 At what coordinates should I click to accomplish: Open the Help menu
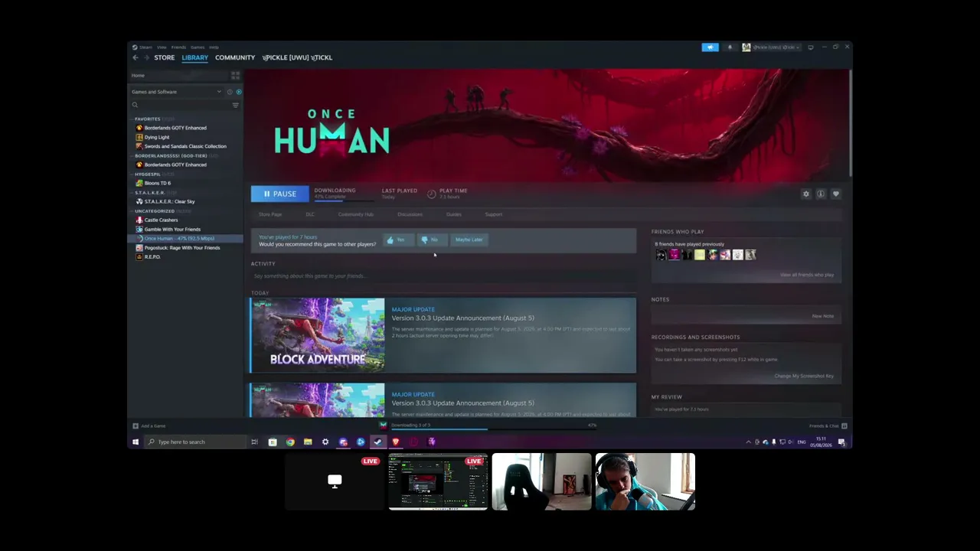click(214, 47)
